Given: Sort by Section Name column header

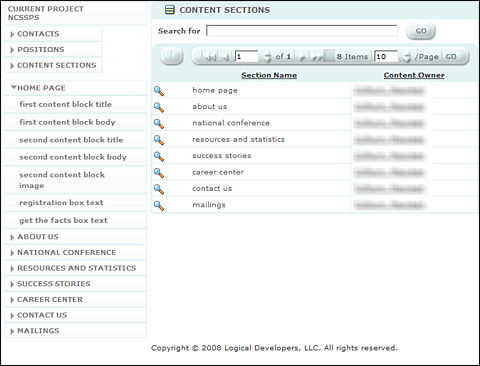Looking at the screenshot, I should pyautogui.click(x=269, y=75).
